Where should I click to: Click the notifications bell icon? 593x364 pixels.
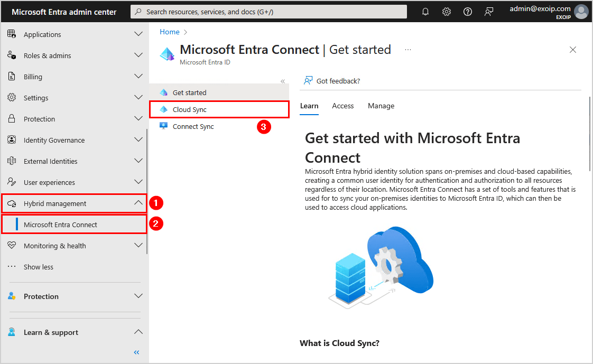pos(425,12)
